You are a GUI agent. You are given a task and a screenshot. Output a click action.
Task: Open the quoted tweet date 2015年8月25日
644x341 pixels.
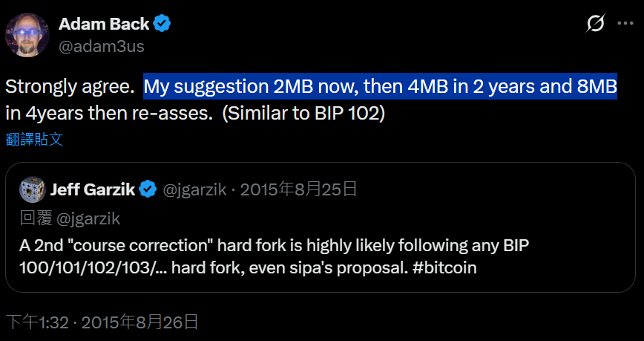click(297, 189)
